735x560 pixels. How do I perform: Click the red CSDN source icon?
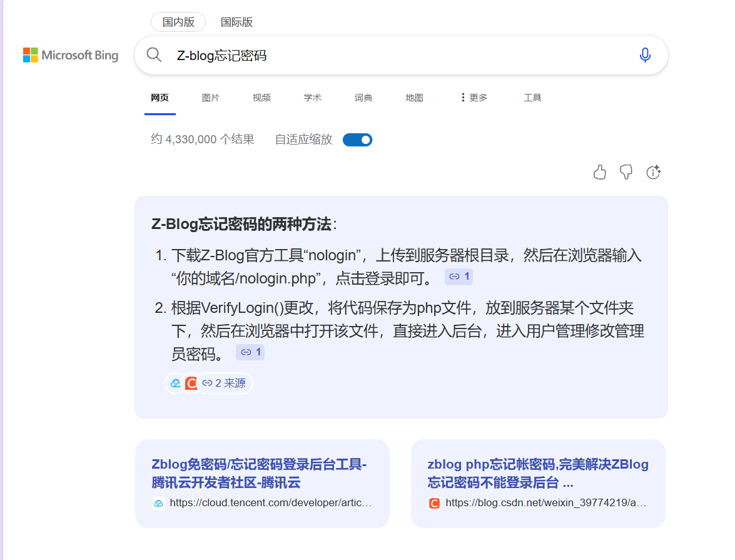(x=191, y=383)
